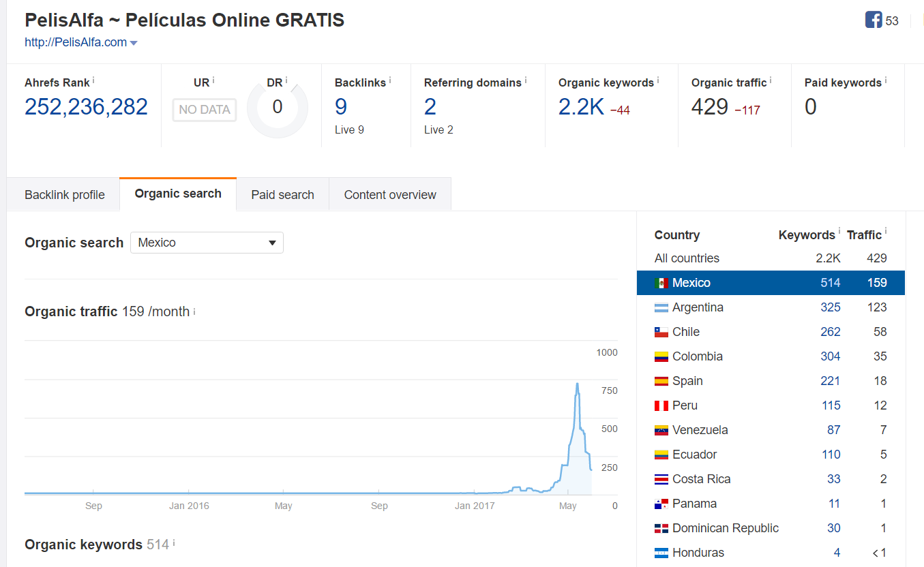Click info icon on Keywords column header
924x567 pixels.
839,232
